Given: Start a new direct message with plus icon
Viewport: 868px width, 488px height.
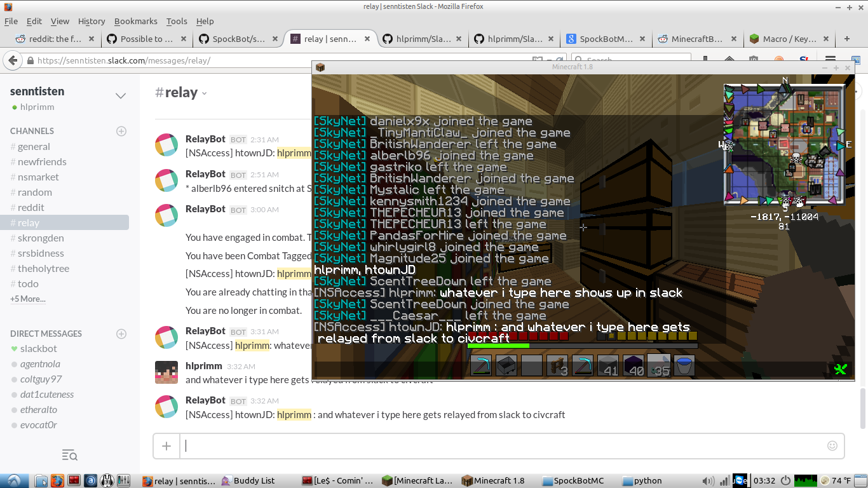Looking at the screenshot, I should (121, 334).
